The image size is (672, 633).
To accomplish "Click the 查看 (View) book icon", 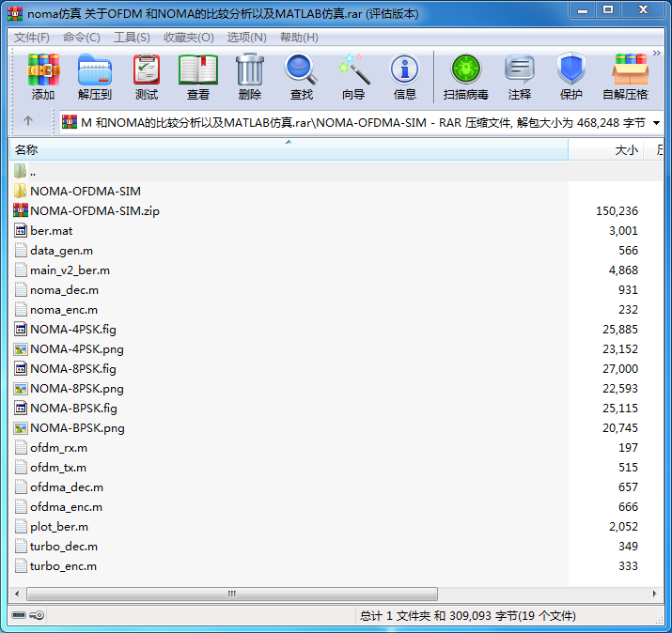I will point(198,69).
